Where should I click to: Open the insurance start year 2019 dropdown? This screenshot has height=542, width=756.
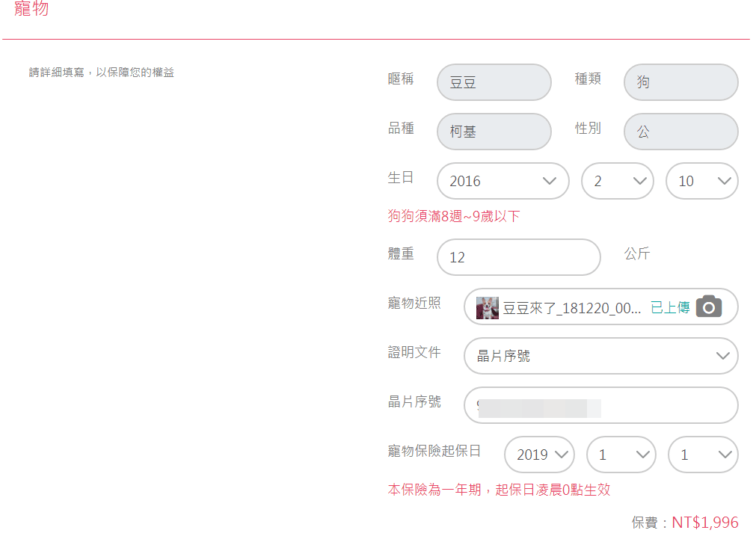coord(538,455)
